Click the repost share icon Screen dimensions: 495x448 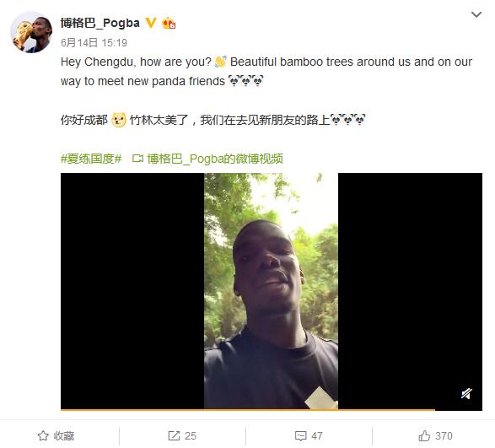coord(174,435)
